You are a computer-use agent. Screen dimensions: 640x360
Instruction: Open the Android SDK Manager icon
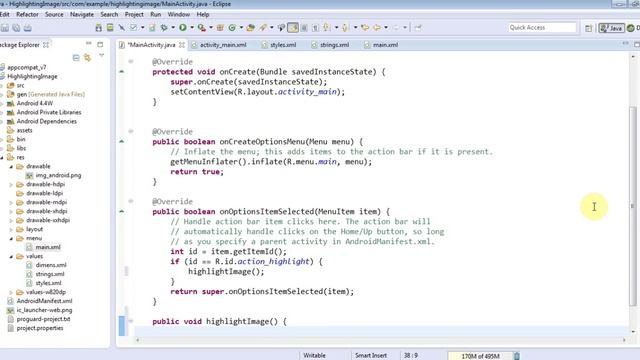[98, 28]
